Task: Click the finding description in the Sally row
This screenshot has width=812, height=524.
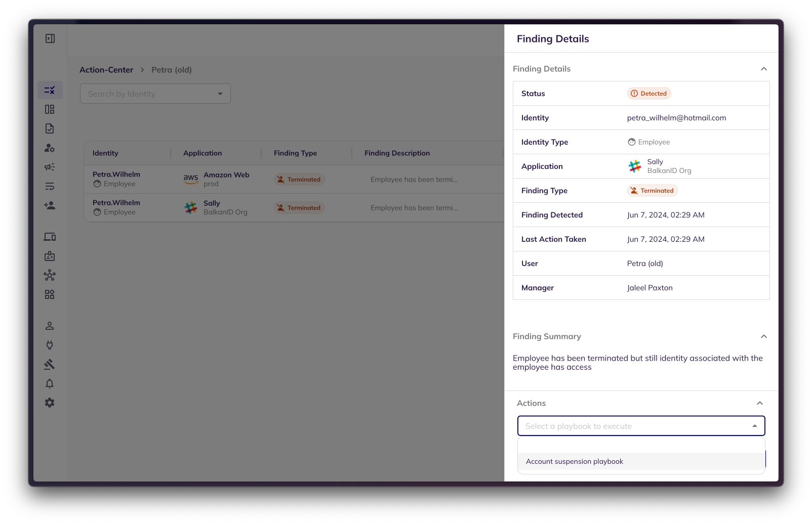Action: pos(414,208)
